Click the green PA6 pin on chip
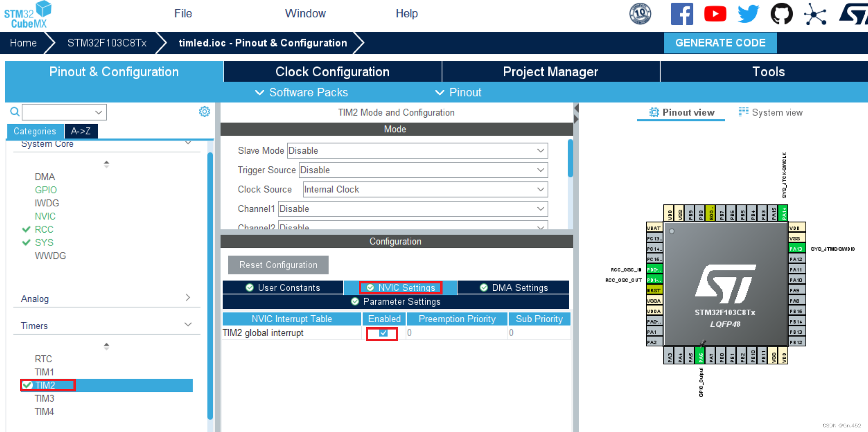Viewport: 868px width, 432px height. point(700,355)
